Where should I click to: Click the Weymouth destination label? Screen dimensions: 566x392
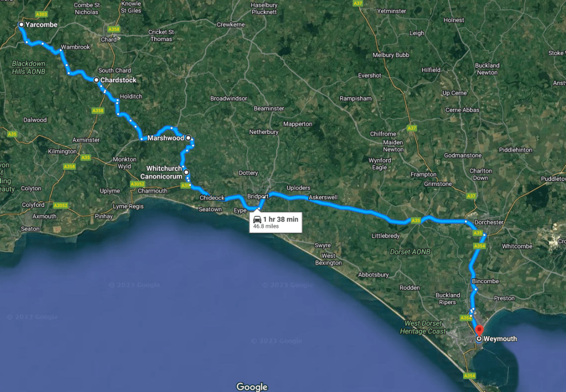(500, 339)
